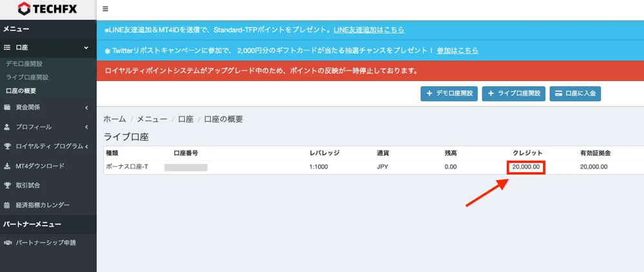Screen dimensions: 644x272
Task: Click the plus icon on ライブ口座開設 button
Action: 491,93
